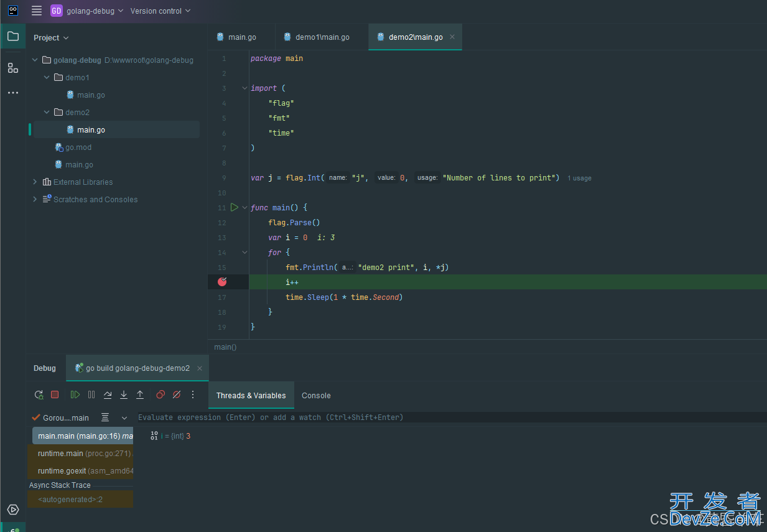Click the Evaluate expression input field
The height and width of the screenshot is (532, 767).
451,418
